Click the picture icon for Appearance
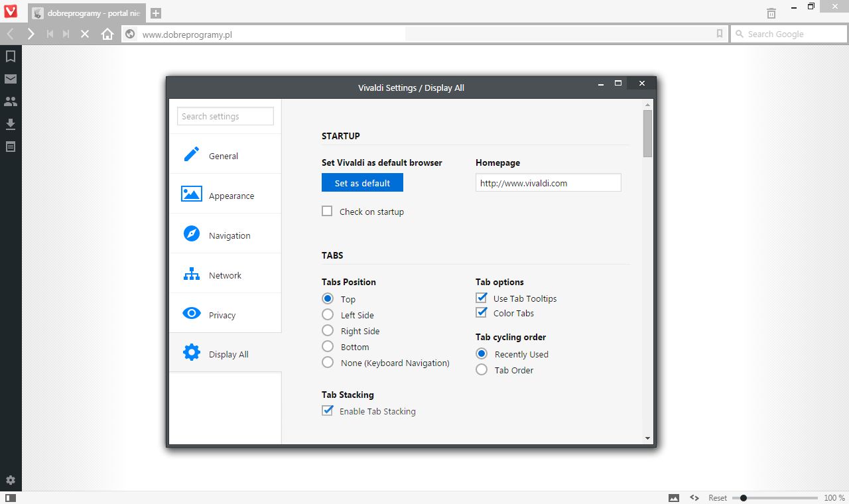The height and width of the screenshot is (504, 849). pyautogui.click(x=192, y=194)
